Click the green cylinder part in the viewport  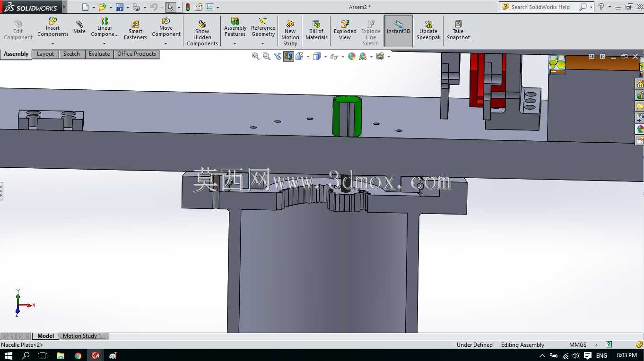[347, 116]
